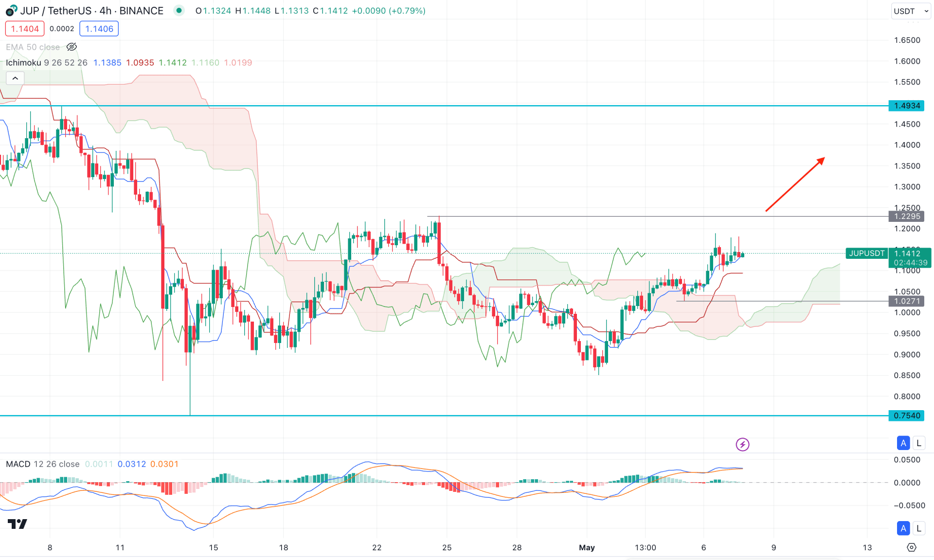Click Ichimoku value 1.0935 in legend
The width and height of the screenshot is (934, 560).
tap(140, 63)
